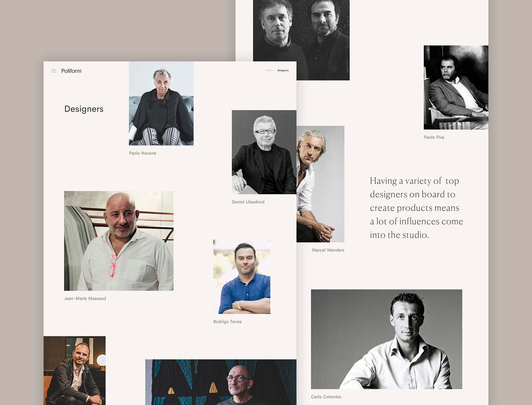Click the Rodrigo Torres name caption
The width and height of the screenshot is (532, 405).
point(227,322)
